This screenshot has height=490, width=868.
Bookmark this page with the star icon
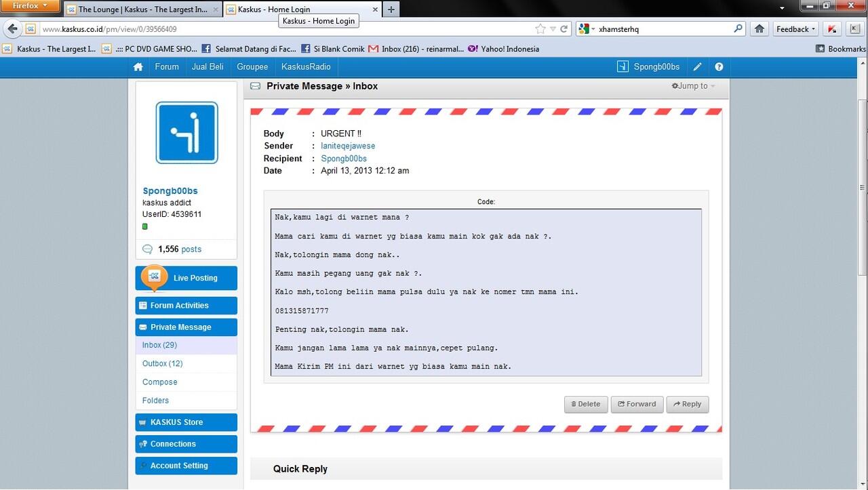(x=540, y=29)
